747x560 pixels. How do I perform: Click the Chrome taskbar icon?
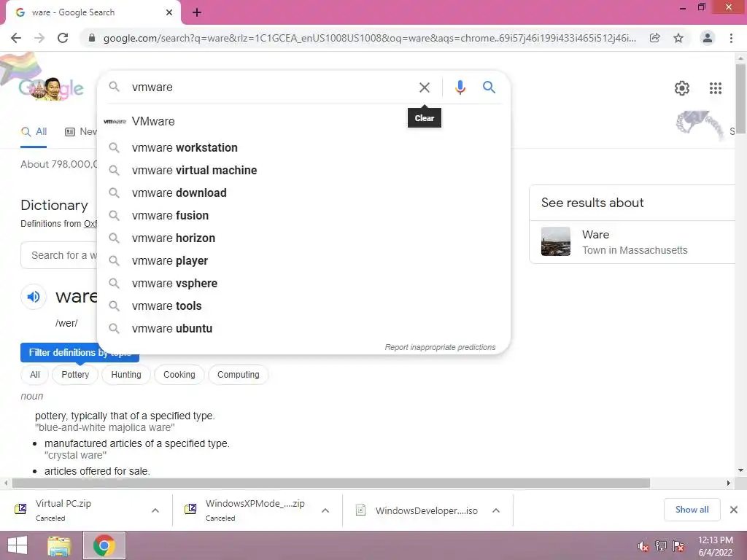pos(104,545)
